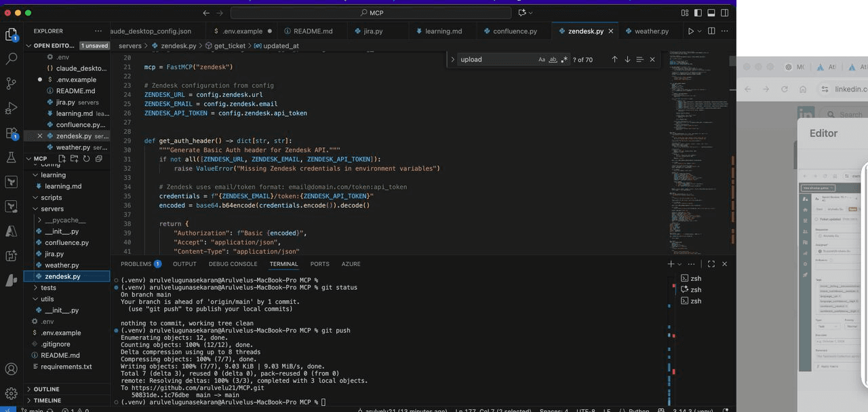The height and width of the screenshot is (412, 868).
Task: Switch to the weather.py editor tab
Action: tap(651, 31)
